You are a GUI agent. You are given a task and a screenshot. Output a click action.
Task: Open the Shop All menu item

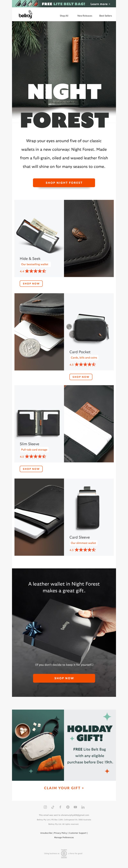coord(64,16)
